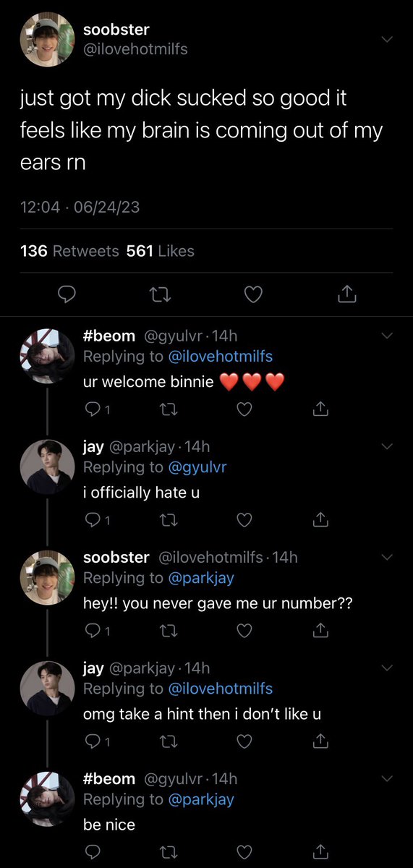Open chevron menu on "be nice" reply

click(386, 779)
